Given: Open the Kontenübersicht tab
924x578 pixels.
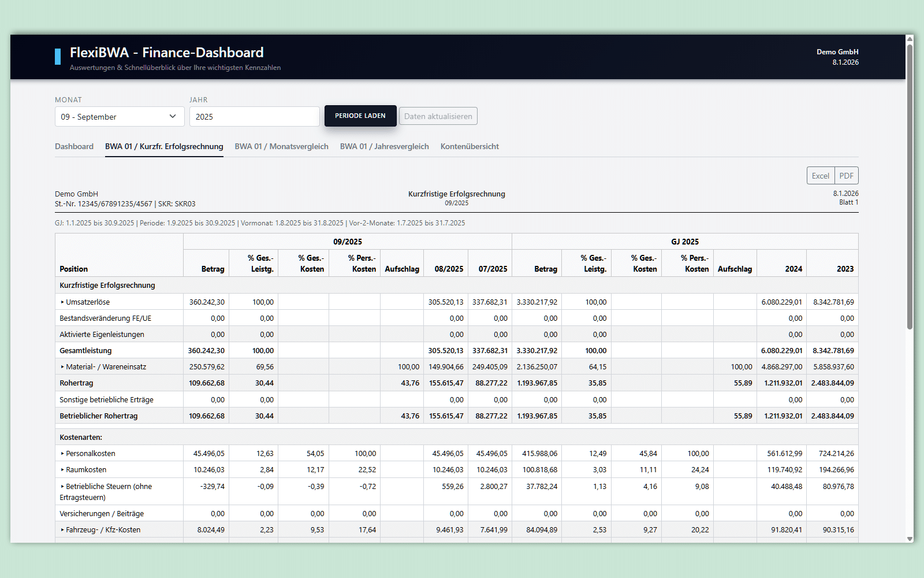Looking at the screenshot, I should tap(470, 147).
